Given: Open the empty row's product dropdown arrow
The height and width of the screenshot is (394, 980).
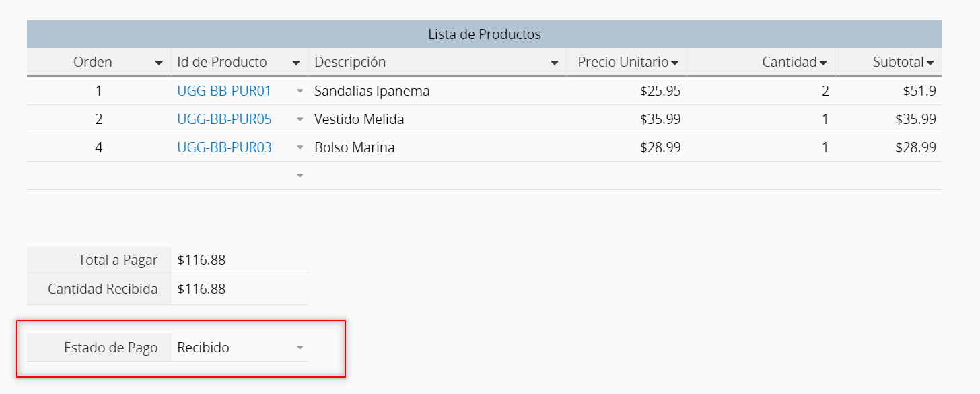Looking at the screenshot, I should tap(300, 176).
